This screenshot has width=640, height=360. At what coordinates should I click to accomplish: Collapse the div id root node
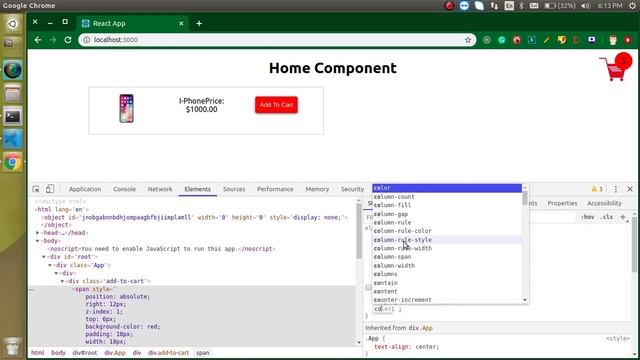tap(44, 257)
